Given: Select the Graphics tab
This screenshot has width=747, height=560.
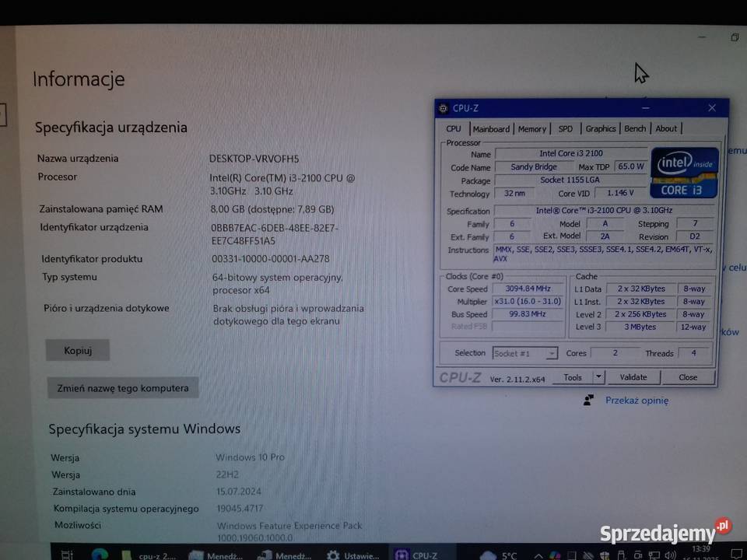Looking at the screenshot, I should pos(601,128).
